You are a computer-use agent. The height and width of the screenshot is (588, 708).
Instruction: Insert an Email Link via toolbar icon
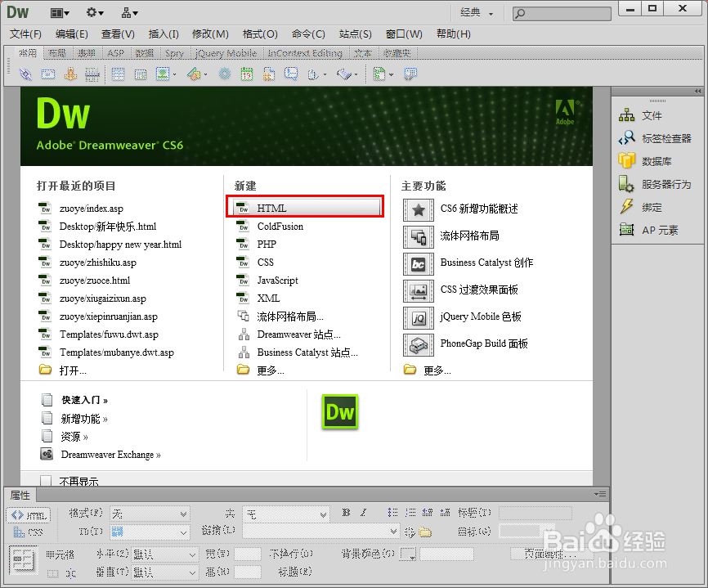click(48, 74)
